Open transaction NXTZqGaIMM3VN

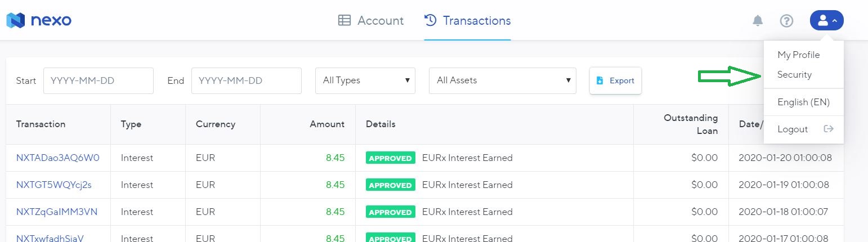tap(57, 212)
